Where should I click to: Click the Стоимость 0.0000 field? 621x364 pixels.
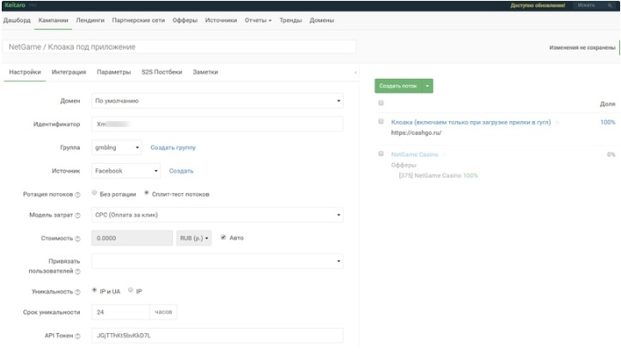click(132, 238)
